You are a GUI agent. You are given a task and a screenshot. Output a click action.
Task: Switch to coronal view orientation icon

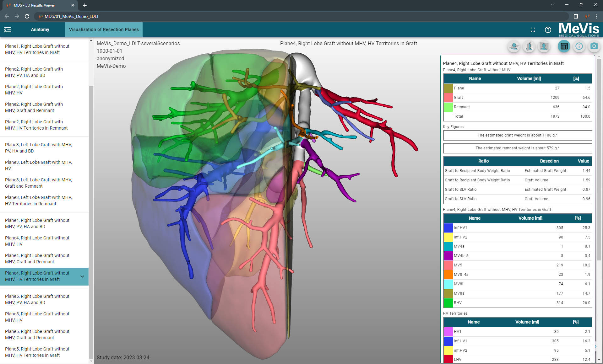click(544, 46)
